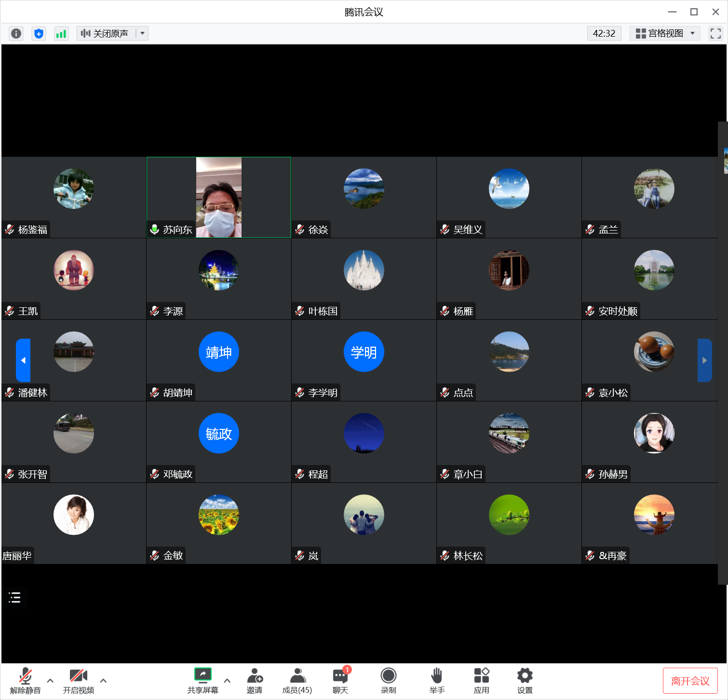
Task: Go to next page of participants
Action: [704, 360]
